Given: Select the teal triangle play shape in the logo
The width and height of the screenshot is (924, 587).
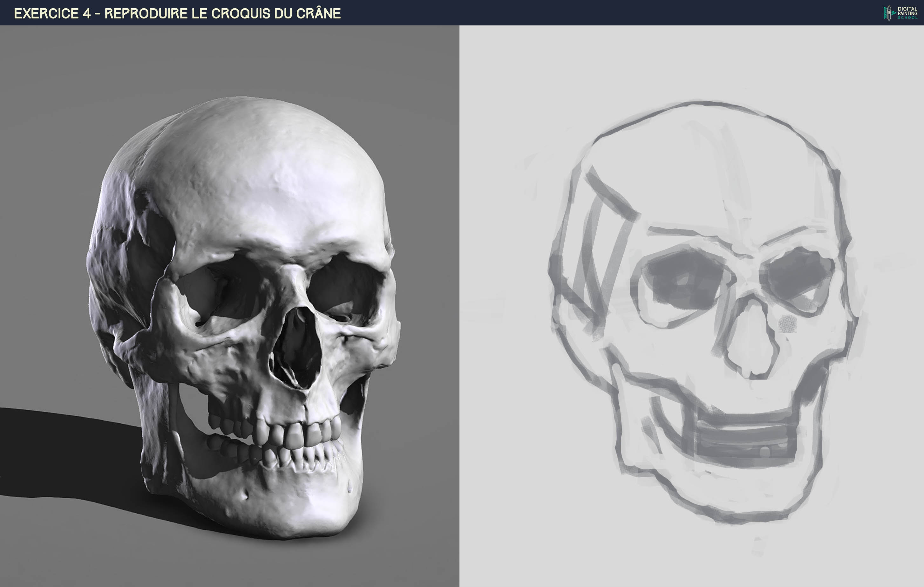Looking at the screenshot, I should pos(894,13).
